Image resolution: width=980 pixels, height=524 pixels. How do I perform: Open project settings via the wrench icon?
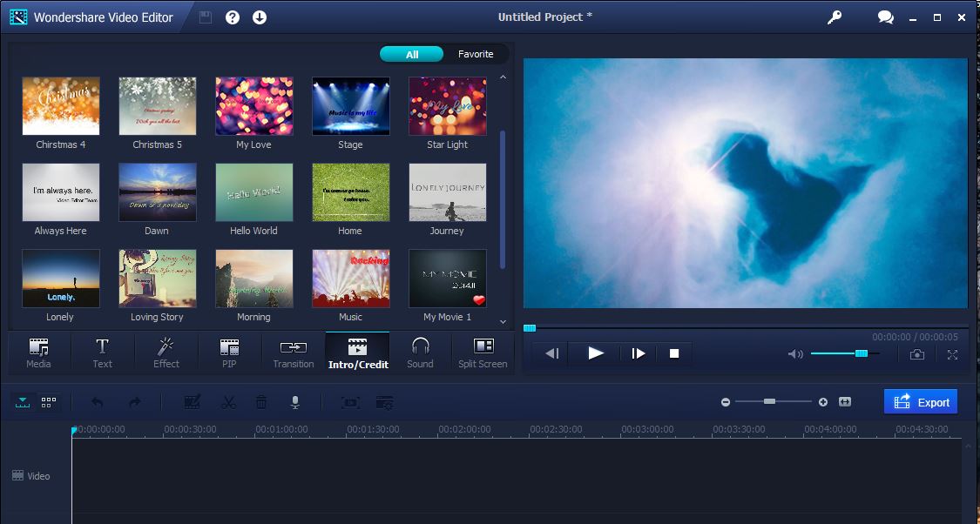pos(834,17)
